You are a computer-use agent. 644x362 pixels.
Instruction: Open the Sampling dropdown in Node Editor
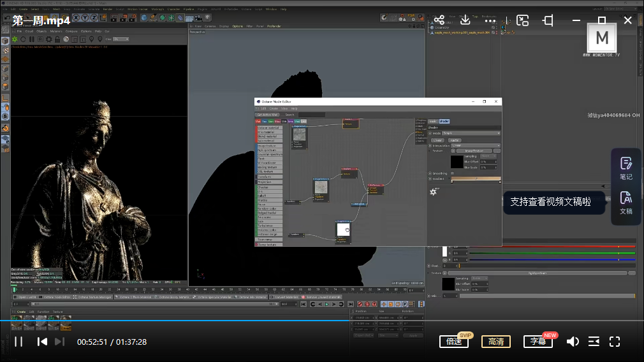pyautogui.click(x=488, y=156)
